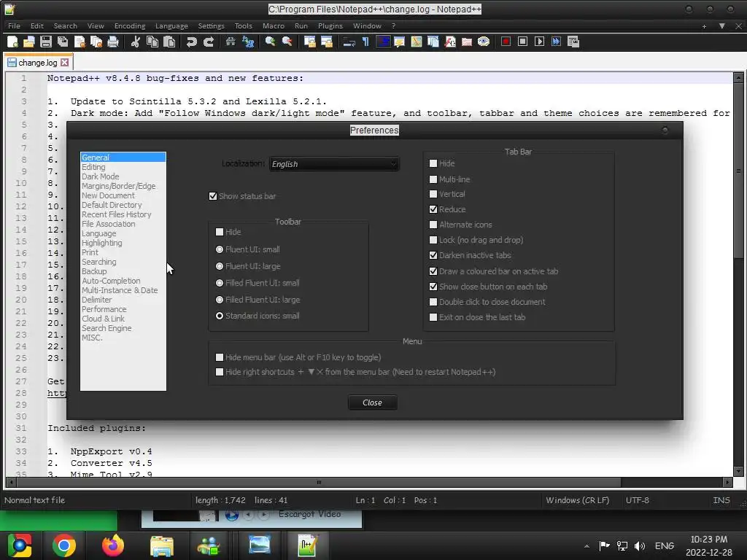Toggle Word Wrap toolbar icon
This screenshot has height=560, width=747.
tap(349, 42)
